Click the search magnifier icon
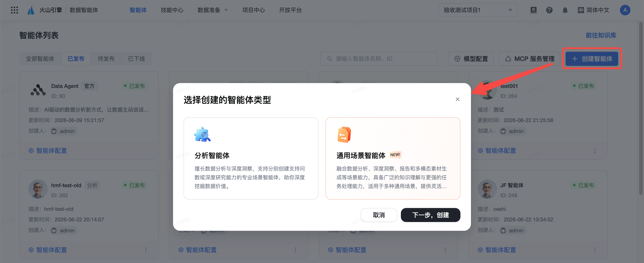The height and width of the screenshot is (263, 644). point(329,59)
